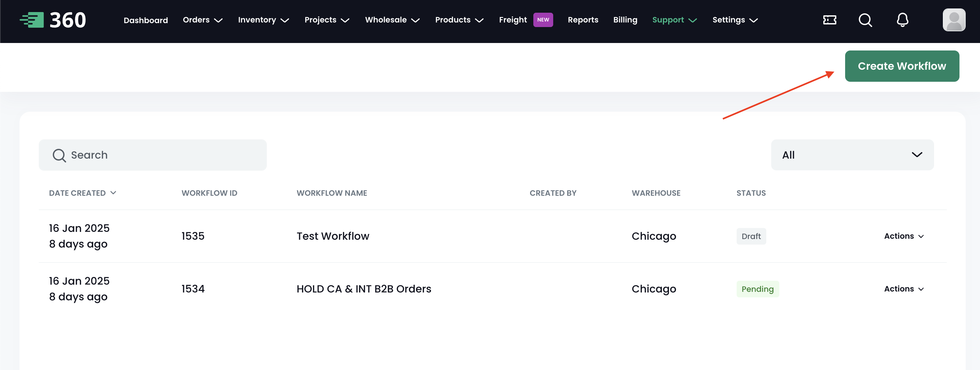Open the Freight section

pos(513,20)
